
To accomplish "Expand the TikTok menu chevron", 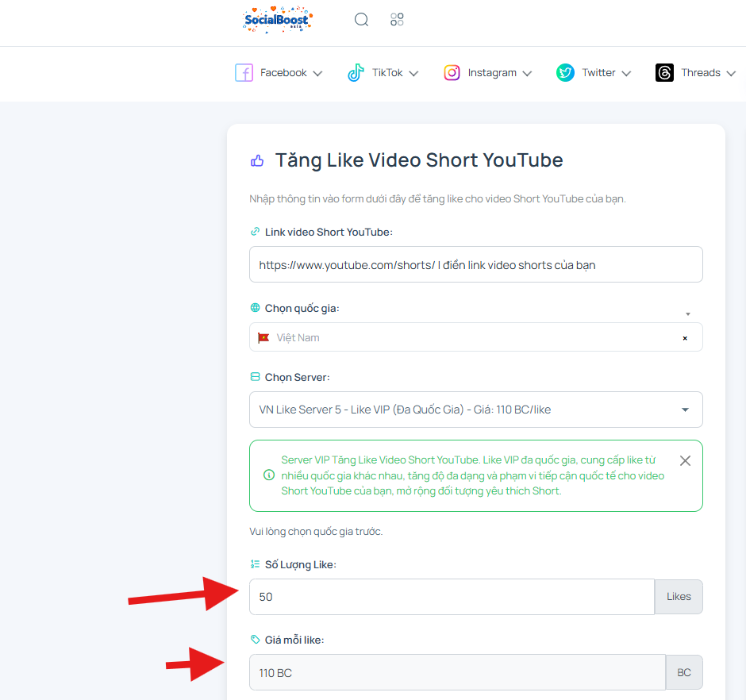I will 414,73.
